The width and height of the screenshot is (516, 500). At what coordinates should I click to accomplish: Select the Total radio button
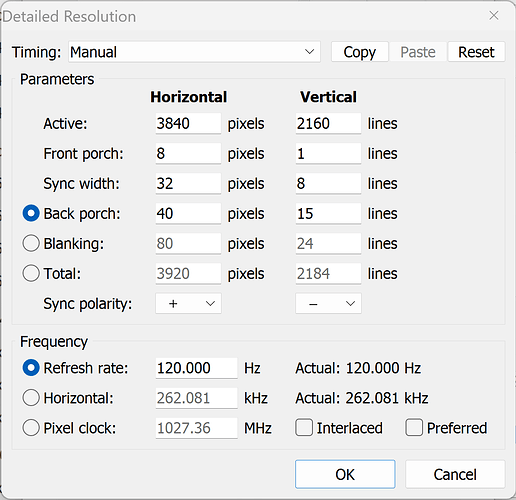point(31,273)
